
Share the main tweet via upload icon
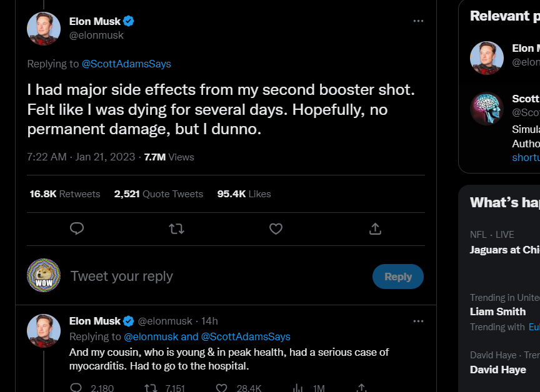[x=375, y=229]
